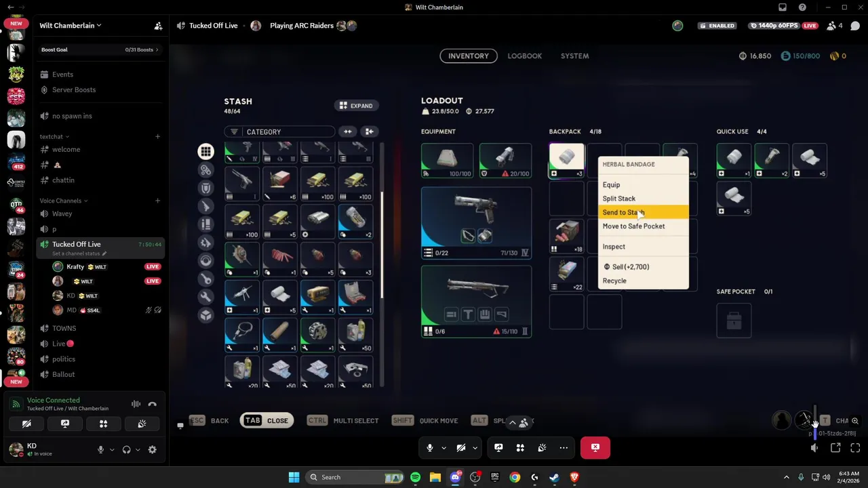Expand the CATEGORY sort dropdown
The width and height of the screenshot is (868, 488).
(x=279, y=131)
